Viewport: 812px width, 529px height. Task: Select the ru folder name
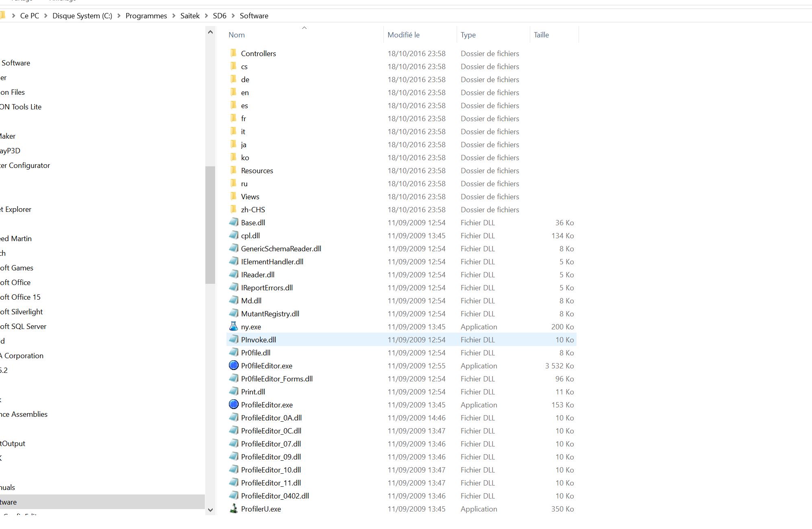pos(244,183)
